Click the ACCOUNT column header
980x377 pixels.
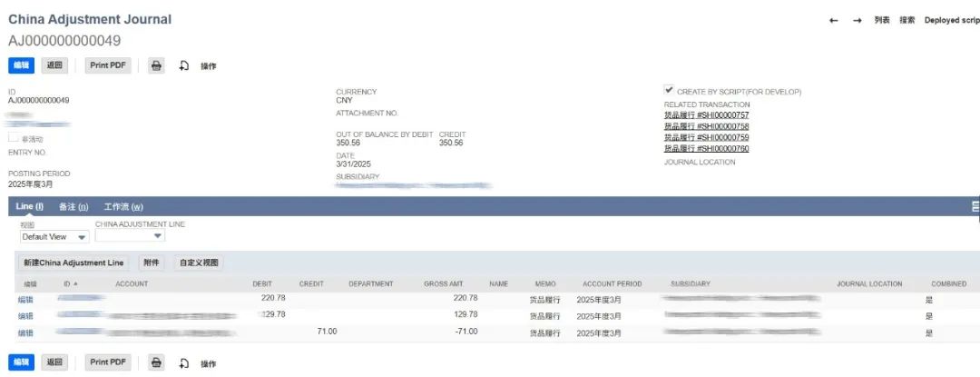pyautogui.click(x=132, y=283)
